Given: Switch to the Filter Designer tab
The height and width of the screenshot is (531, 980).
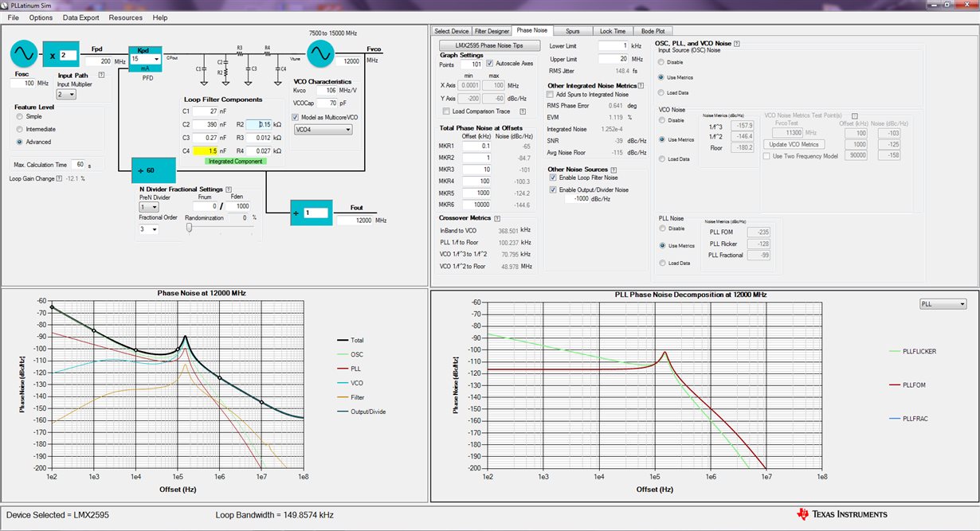Looking at the screenshot, I should point(492,31).
